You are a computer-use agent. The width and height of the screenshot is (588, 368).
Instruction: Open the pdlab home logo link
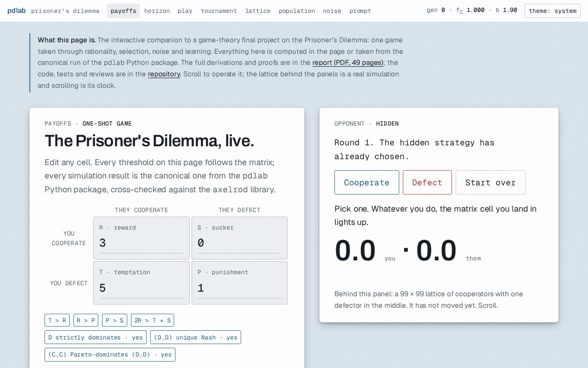tap(17, 11)
